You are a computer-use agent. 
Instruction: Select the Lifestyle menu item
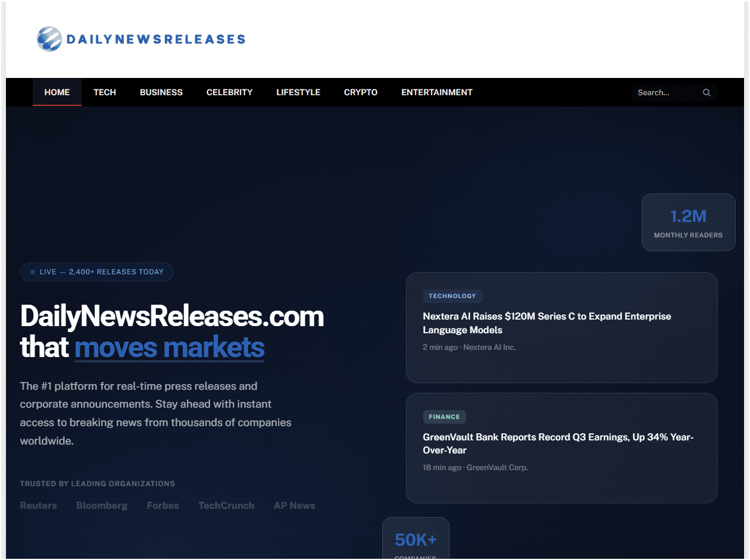(298, 92)
